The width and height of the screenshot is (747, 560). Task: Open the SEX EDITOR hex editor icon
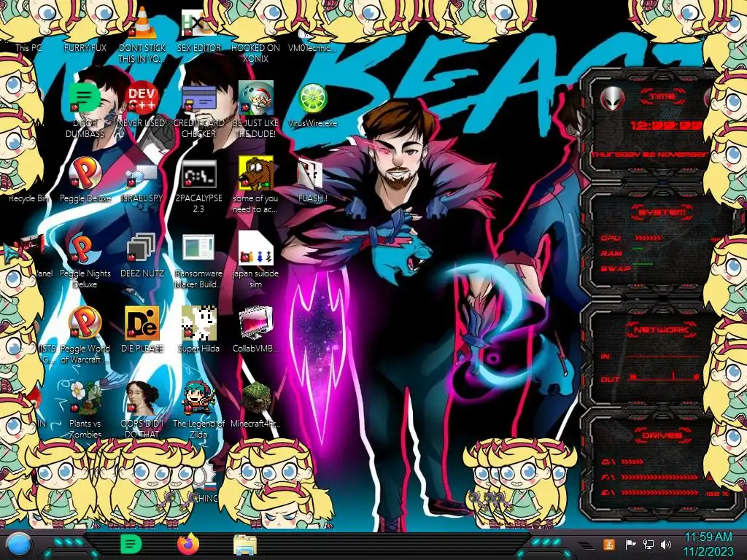point(198,24)
